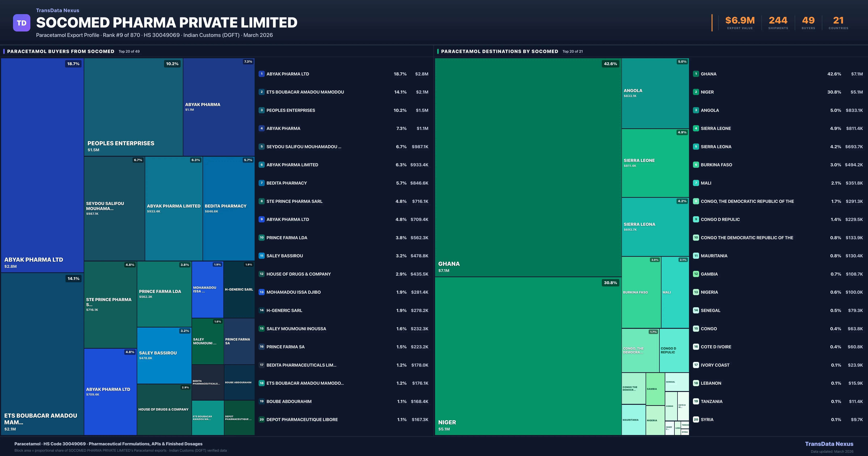Select rank badge 10 beside PRINCE FARMA LDA
The image size is (868, 456).
pyautogui.click(x=261, y=237)
